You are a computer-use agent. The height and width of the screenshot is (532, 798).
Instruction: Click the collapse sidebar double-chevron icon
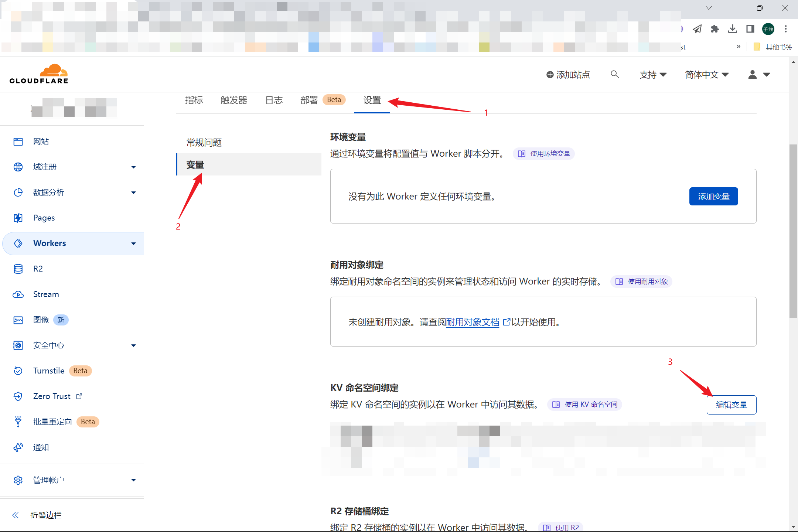[x=16, y=515]
